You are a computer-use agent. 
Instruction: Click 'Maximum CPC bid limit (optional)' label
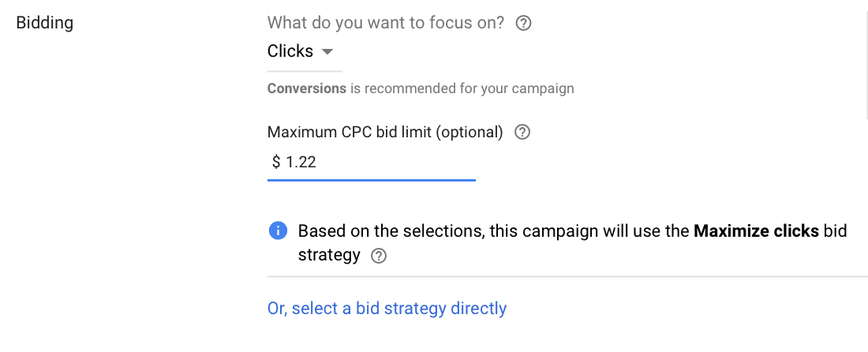[385, 133]
